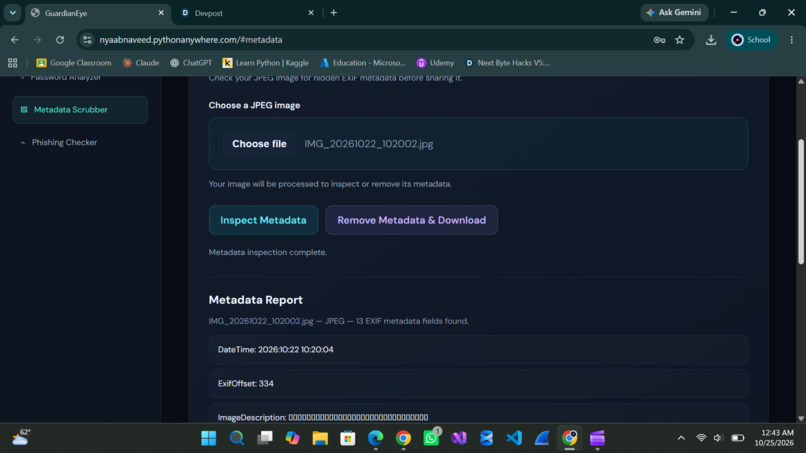Select Metadata Scrubber in the sidebar
This screenshot has width=806, height=453.
tap(80, 110)
